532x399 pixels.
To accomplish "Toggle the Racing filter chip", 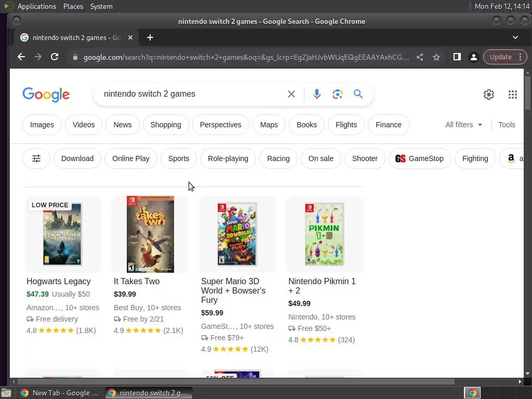I will 278,158.
